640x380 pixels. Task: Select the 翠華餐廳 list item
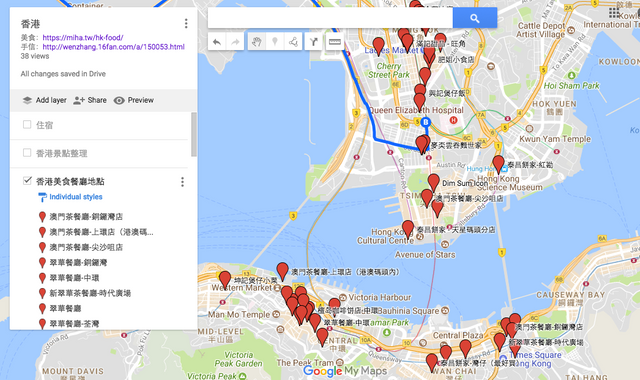pos(65,309)
